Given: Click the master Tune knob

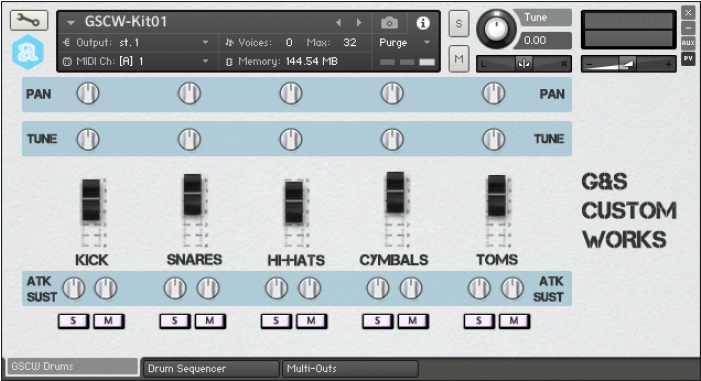Looking at the screenshot, I should (x=496, y=29).
